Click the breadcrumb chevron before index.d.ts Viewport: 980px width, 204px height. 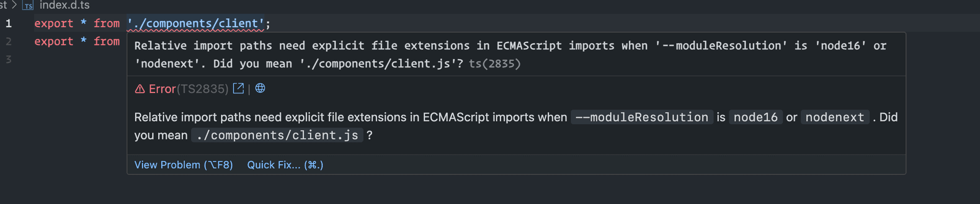[x=14, y=5]
